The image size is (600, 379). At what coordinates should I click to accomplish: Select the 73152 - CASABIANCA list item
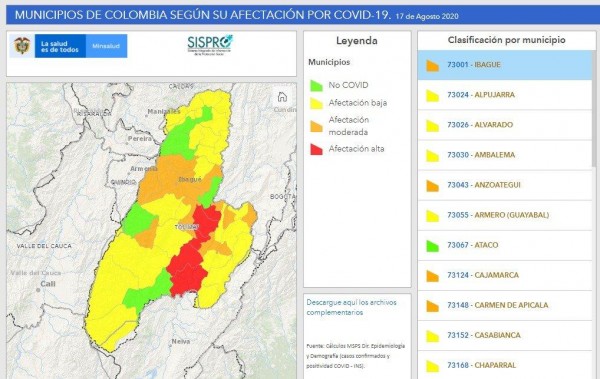coord(505,335)
